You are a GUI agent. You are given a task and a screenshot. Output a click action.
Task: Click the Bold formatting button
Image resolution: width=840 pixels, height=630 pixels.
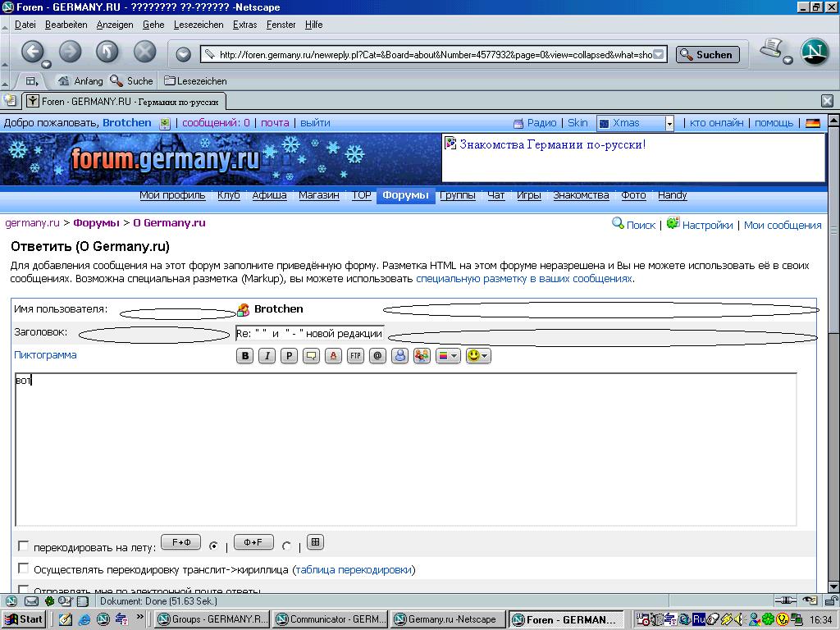click(x=244, y=356)
